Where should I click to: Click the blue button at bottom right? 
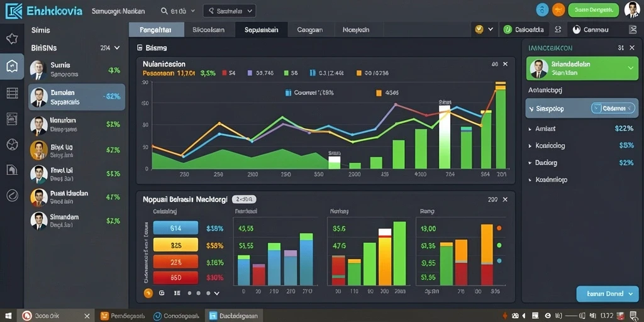tap(608, 294)
